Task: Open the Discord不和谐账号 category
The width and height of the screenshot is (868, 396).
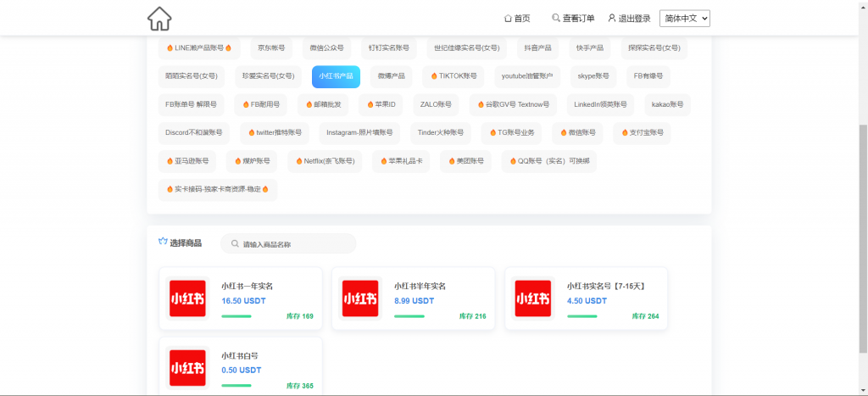Action: [194, 133]
